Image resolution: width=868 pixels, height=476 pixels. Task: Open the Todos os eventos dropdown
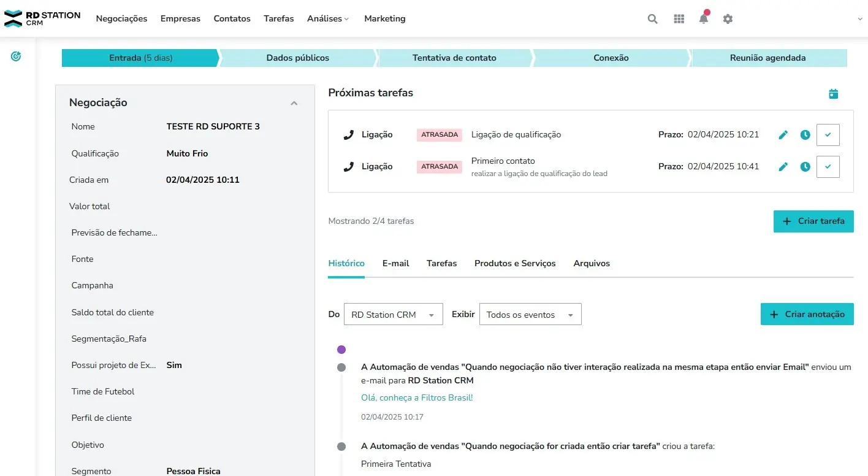[x=530, y=315]
